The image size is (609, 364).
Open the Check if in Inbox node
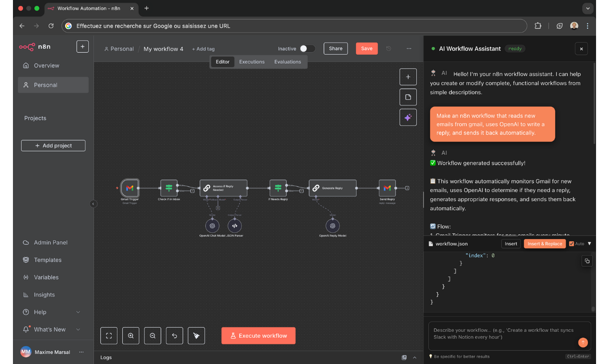169,188
